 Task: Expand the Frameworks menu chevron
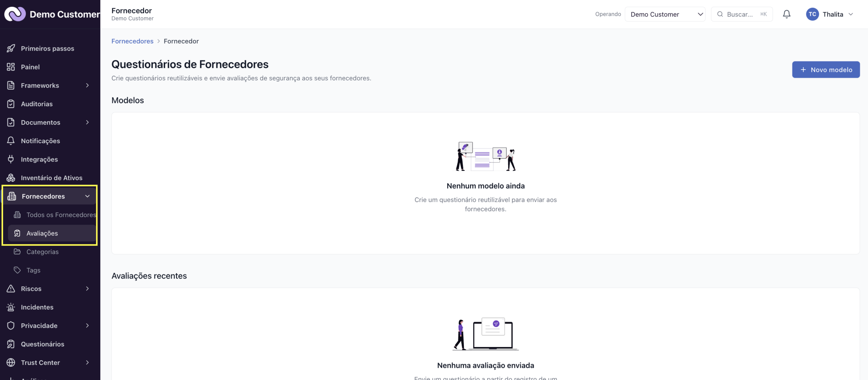click(x=87, y=85)
